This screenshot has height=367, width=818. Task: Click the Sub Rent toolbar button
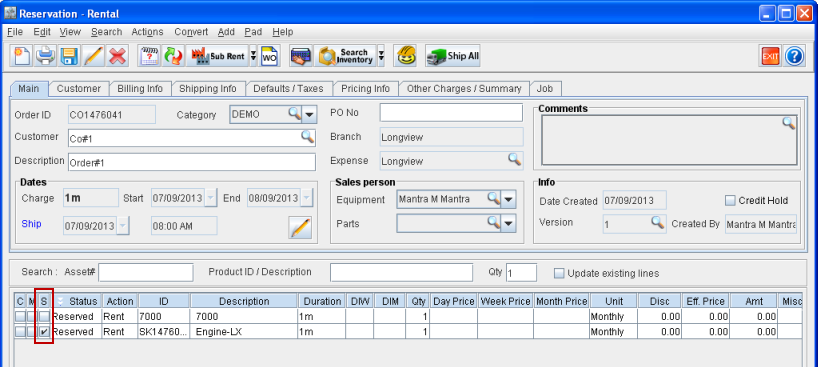coord(218,55)
